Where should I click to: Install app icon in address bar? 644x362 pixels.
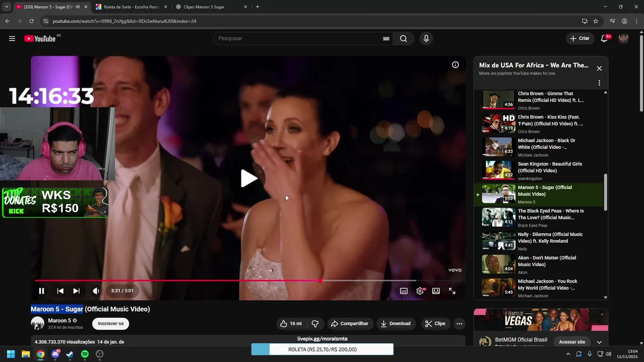point(585,21)
